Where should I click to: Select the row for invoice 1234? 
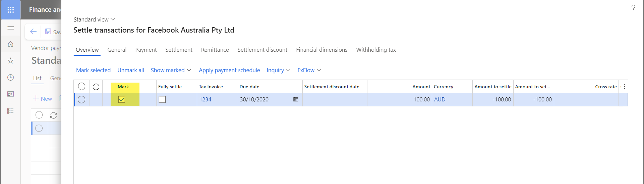pos(81,99)
